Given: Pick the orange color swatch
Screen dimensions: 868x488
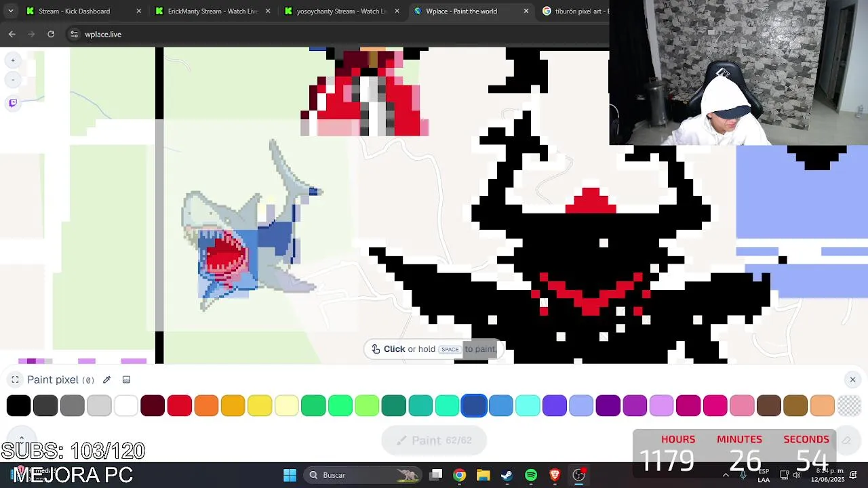Looking at the screenshot, I should (x=206, y=405).
